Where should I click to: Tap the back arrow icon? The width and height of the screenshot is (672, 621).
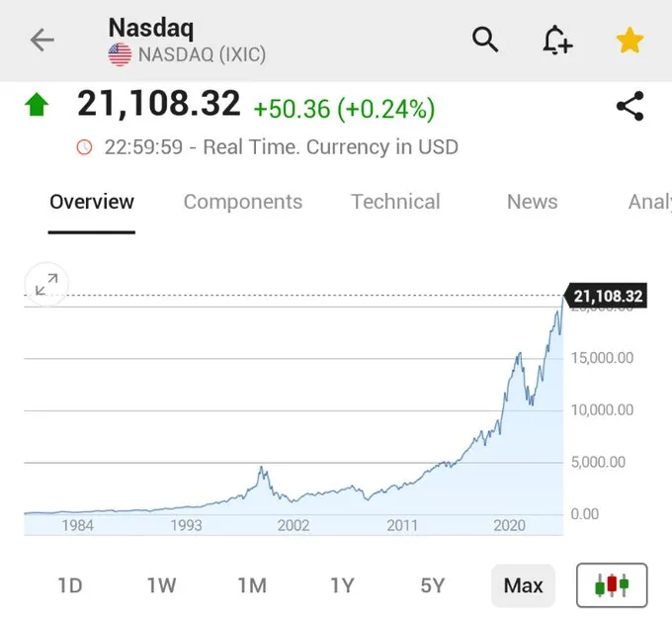tap(42, 41)
